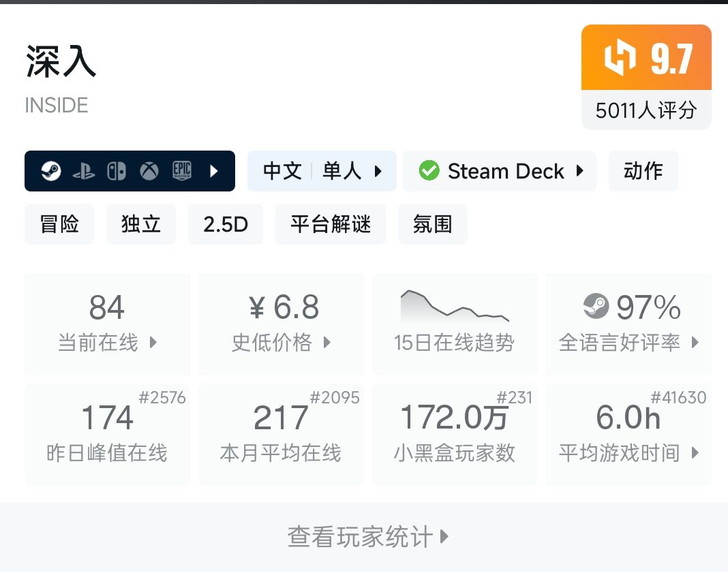Select the 平台解谜 tag
The image size is (728, 573).
331,224
